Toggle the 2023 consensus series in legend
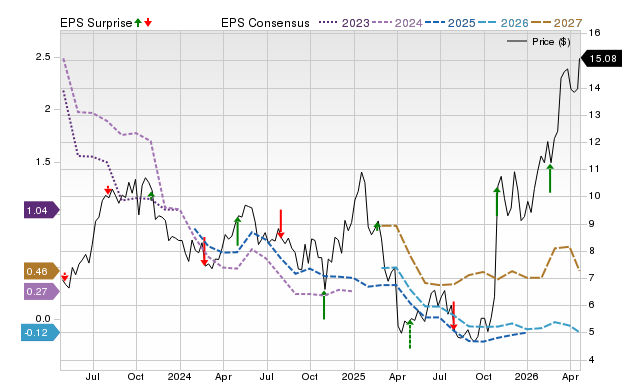 [344, 23]
